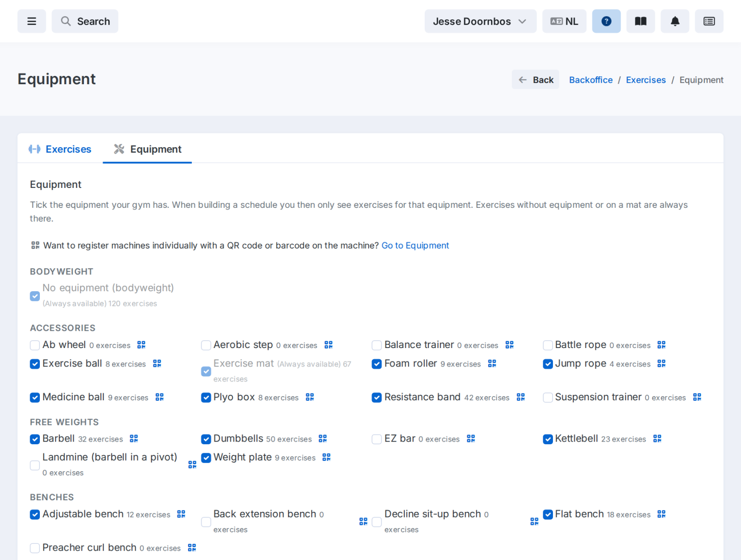
Task: Follow the Go to Equipment link
Action: pos(415,245)
